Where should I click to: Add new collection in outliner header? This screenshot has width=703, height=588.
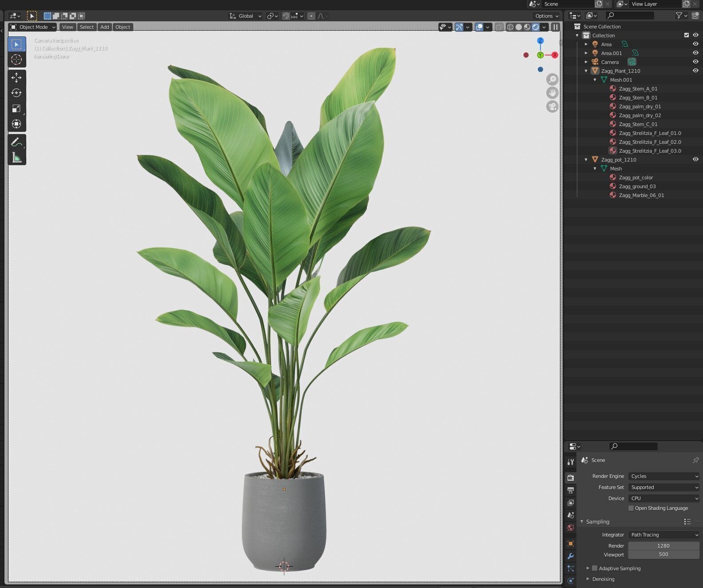coord(695,16)
